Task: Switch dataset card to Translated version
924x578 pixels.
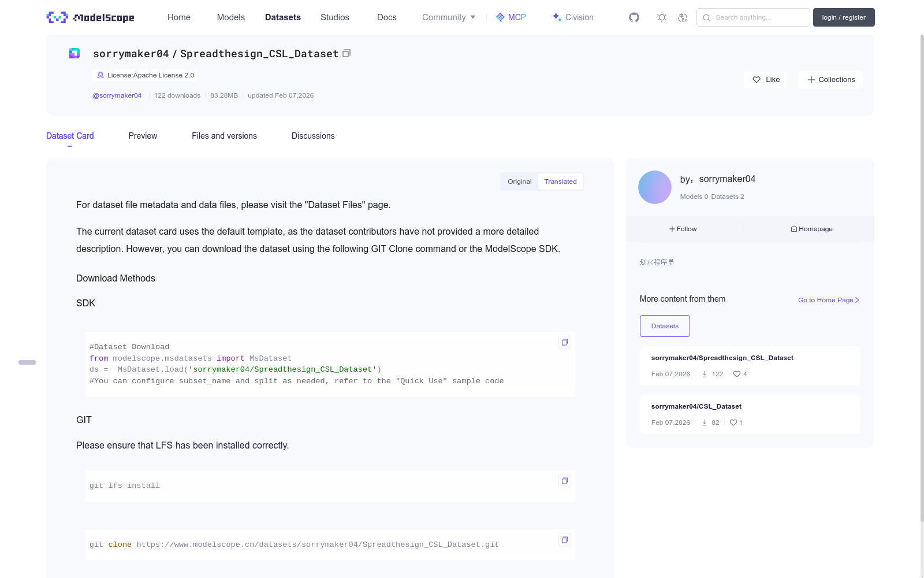Action: tap(560, 181)
